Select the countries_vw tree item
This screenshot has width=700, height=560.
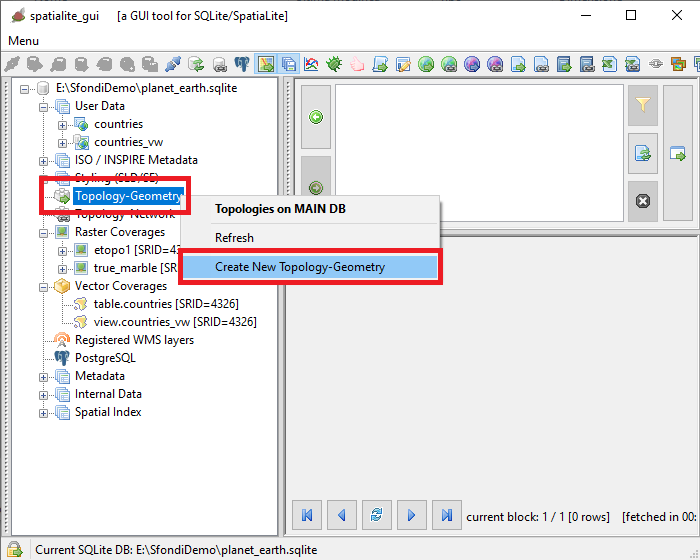tap(129, 142)
